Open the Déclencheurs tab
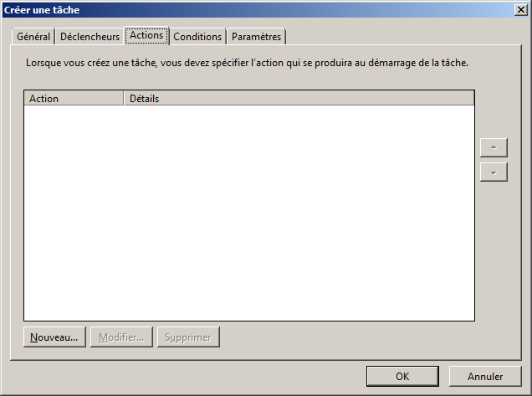532x396 pixels. (x=90, y=37)
